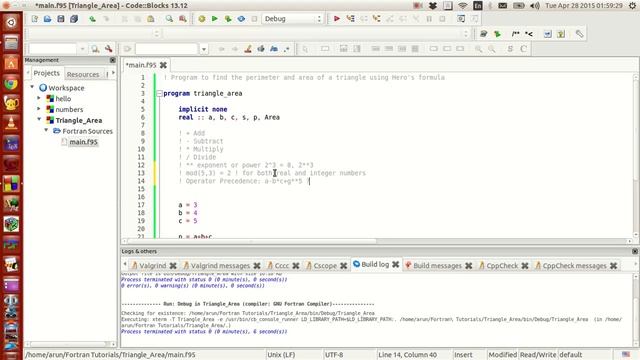Select main.f95 in the project tree
640x360 pixels.
[83, 142]
